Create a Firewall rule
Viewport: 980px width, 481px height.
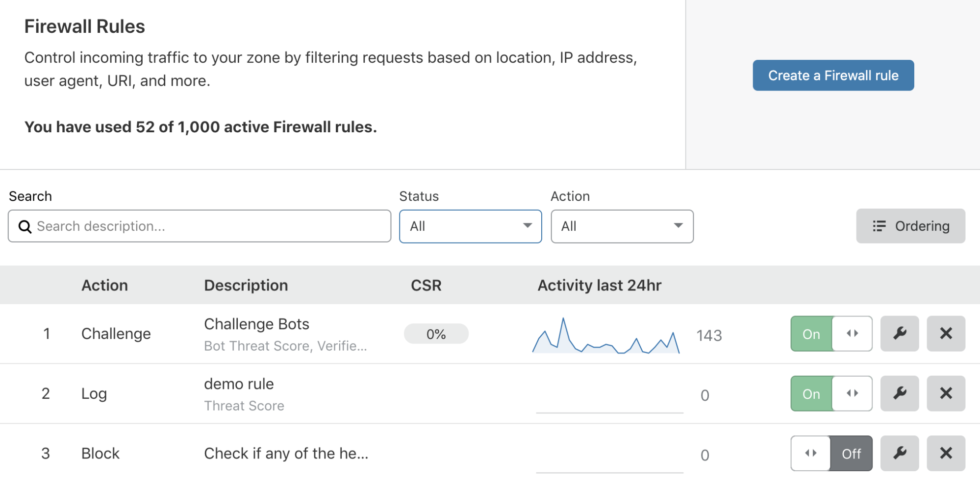[x=833, y=75]
